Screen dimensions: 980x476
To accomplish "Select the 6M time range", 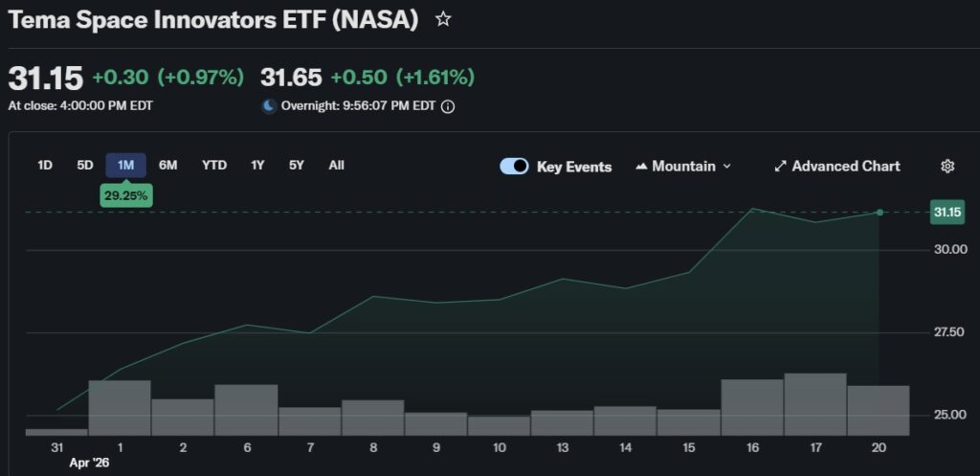I will coord(168,165).
